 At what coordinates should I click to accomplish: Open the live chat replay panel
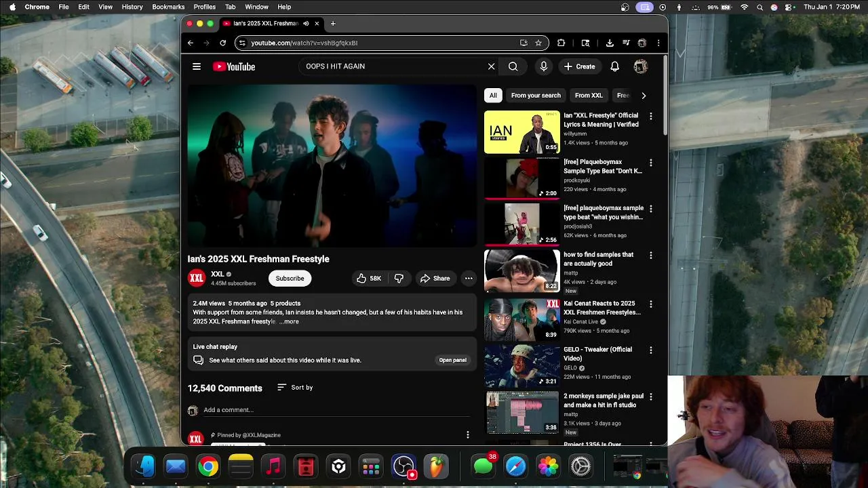tap(452, 360)
